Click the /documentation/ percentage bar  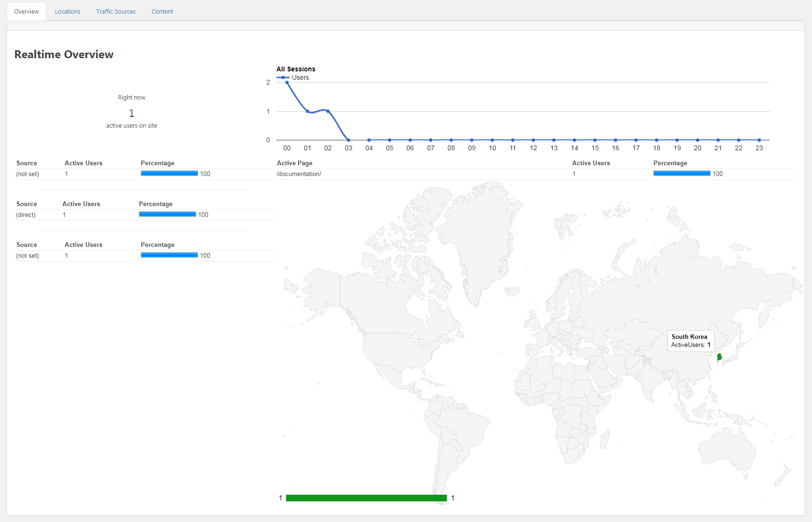coord(682,174)
